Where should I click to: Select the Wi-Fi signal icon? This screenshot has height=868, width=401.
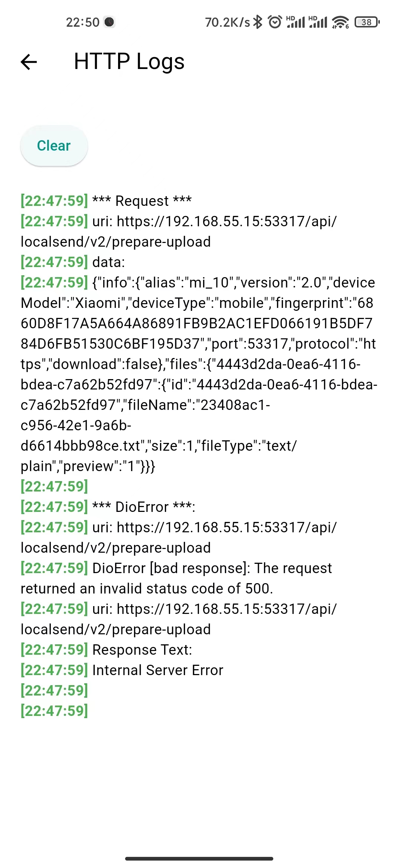[340, 22]
